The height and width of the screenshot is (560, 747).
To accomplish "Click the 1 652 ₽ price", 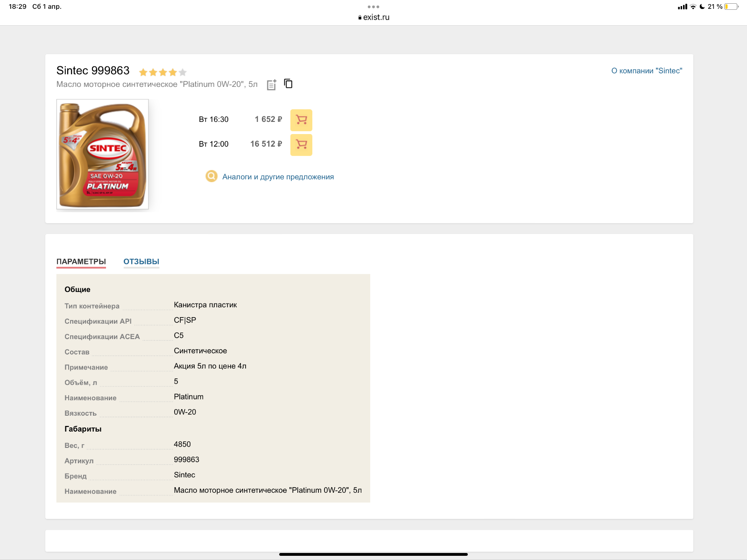I will [x=268, y=119].
